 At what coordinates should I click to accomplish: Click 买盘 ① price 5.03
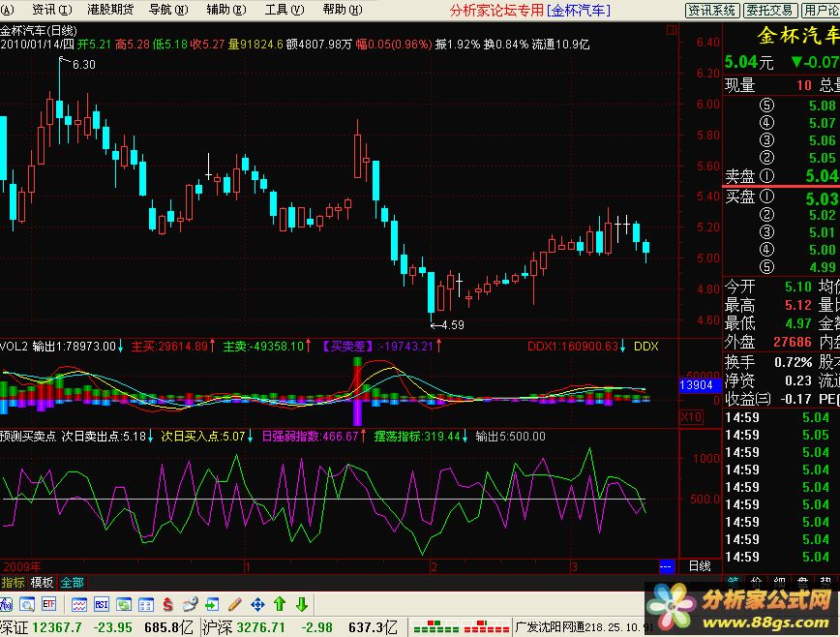pyautogui.click(x=822, y=198)
